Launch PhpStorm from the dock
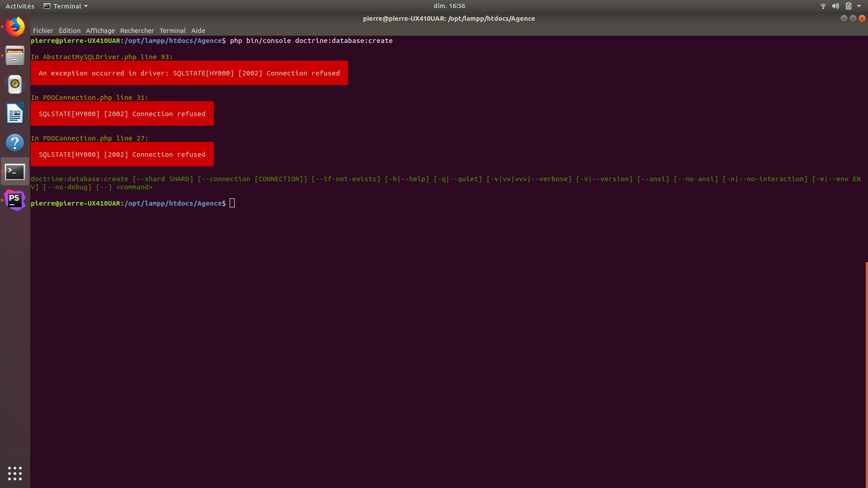The image size is (868, 488). click(15, 200)
